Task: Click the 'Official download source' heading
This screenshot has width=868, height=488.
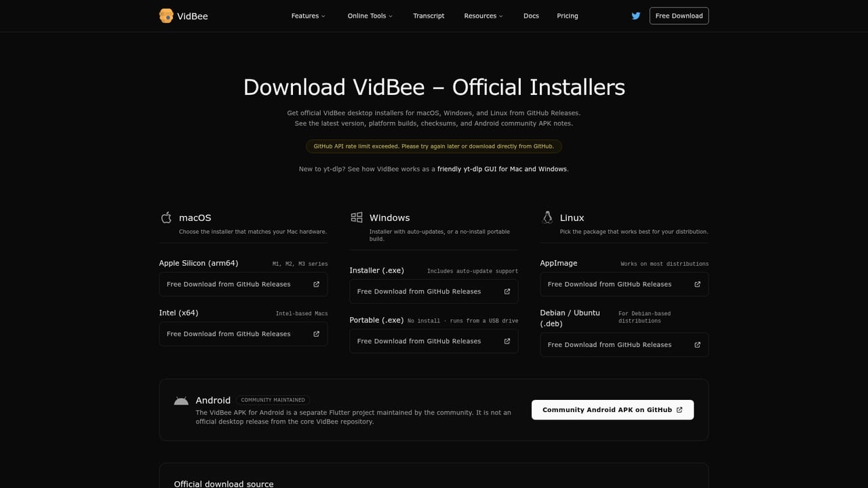Action: point(224,484)
